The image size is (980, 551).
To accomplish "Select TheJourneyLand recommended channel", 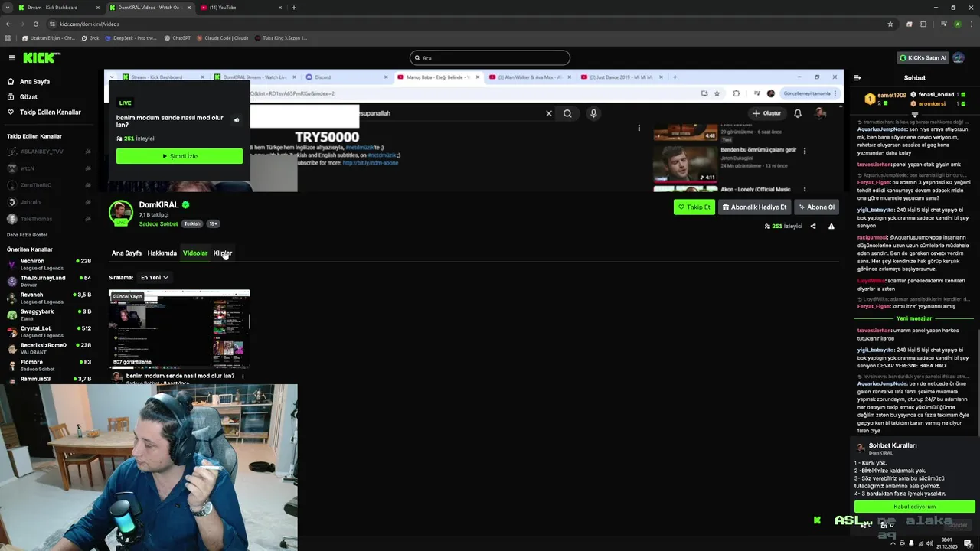I will 48,280.
